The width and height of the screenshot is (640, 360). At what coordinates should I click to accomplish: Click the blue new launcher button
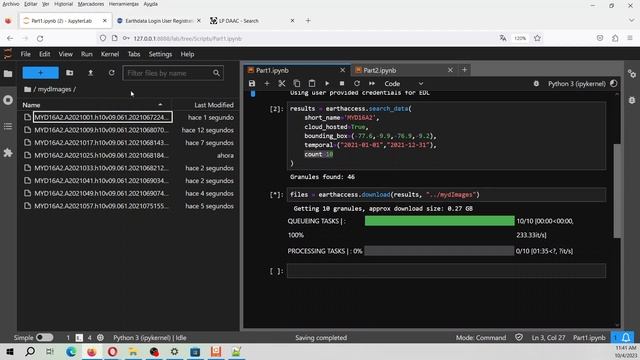coord(40,73)
